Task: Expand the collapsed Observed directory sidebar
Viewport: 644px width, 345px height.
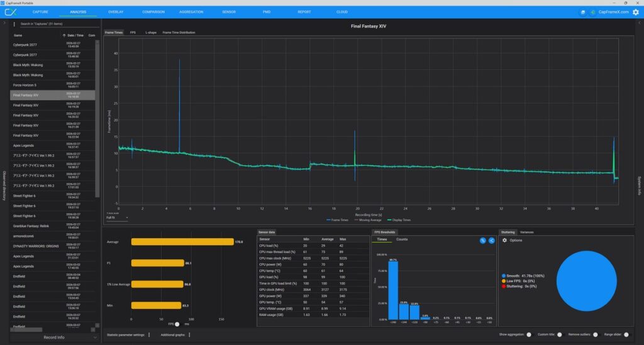Action: [4, 184]
